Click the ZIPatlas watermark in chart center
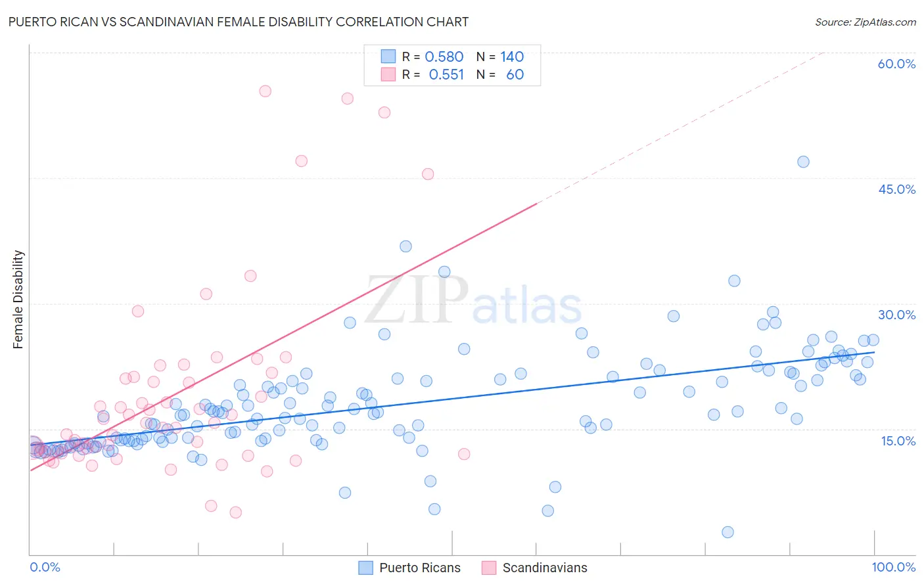The image size is (924, 586). point(473,301)
